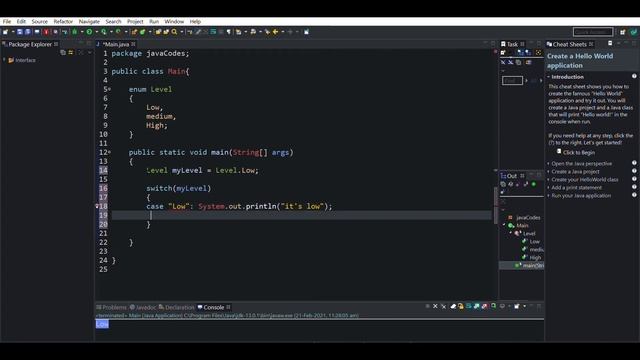Click the Java perspective icon at far right
The height and width of the screenshot is (360, 640).
[634, 31]
